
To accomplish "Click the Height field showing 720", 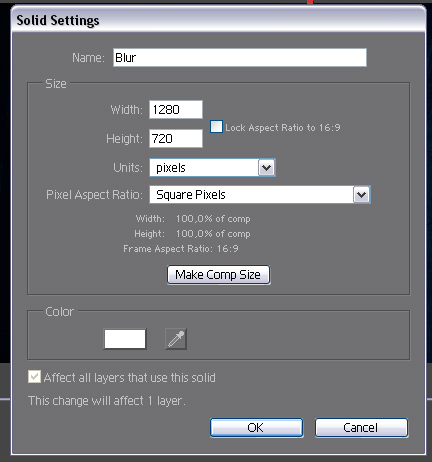I will pos(176,138).
